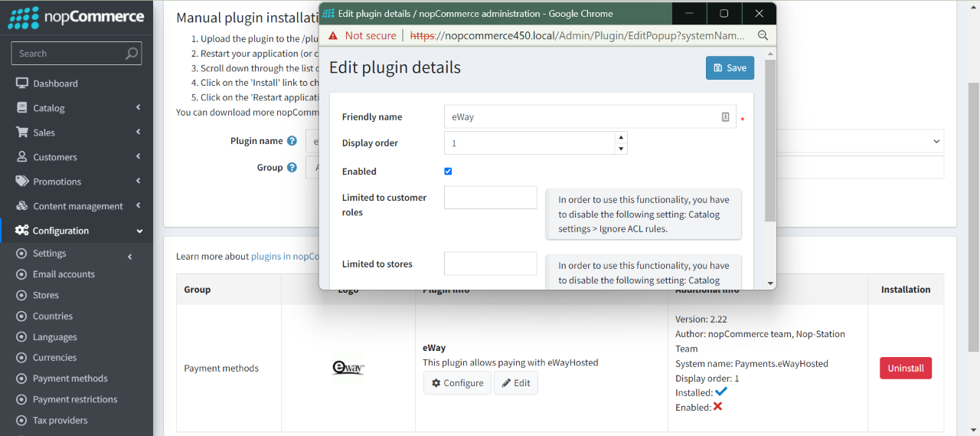Expand the Promotions menu arrow
Viewport: 980px width, 436px height.
click(x=139, y=182)
